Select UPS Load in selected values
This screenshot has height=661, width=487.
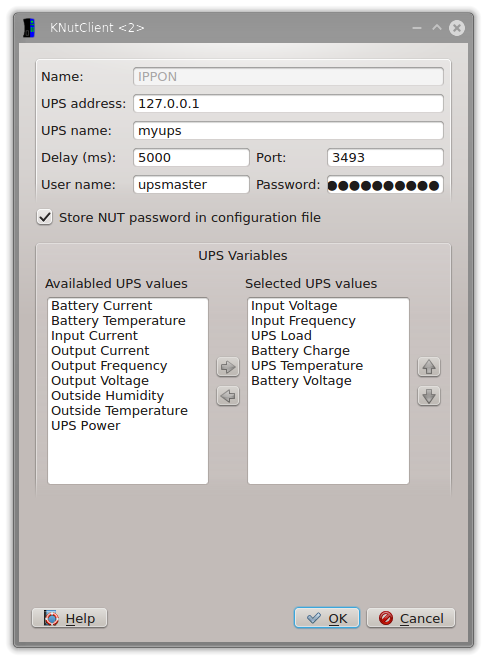(328, 336)
